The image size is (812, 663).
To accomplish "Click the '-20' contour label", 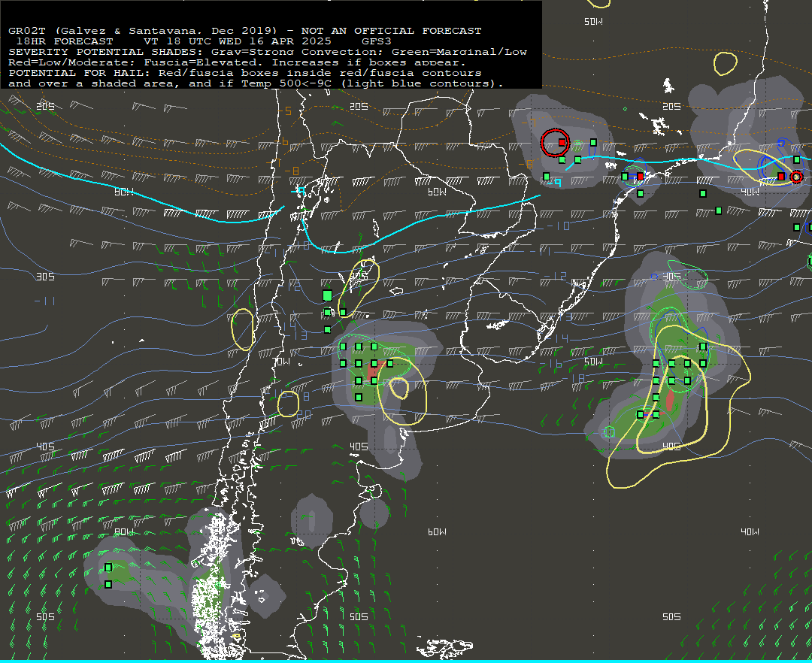I will [x=301, y=415].
